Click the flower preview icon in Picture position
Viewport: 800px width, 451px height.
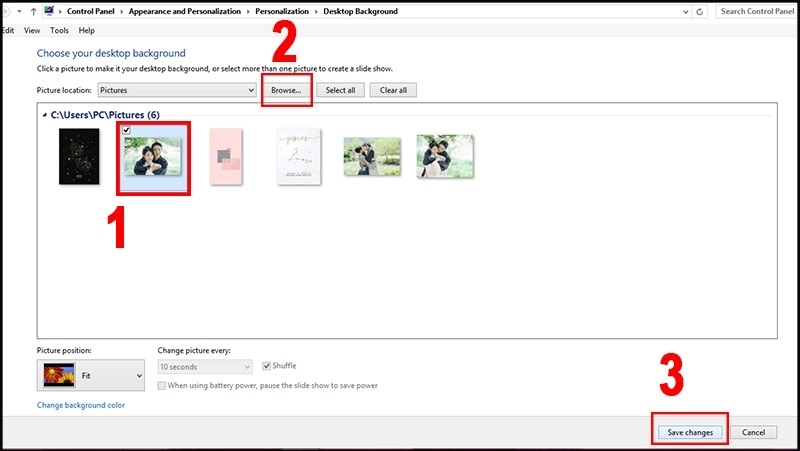pyautogui.click(x=59, y=375)
